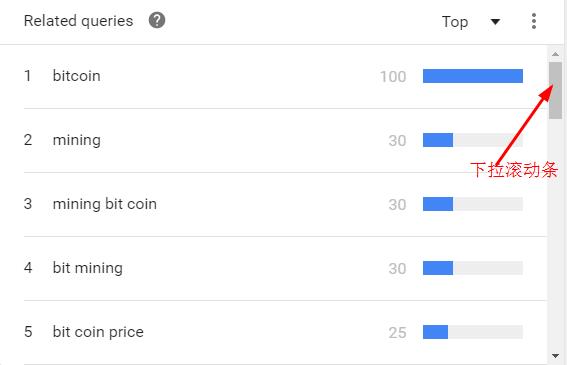Click the Related queries title

coord(78,21)
